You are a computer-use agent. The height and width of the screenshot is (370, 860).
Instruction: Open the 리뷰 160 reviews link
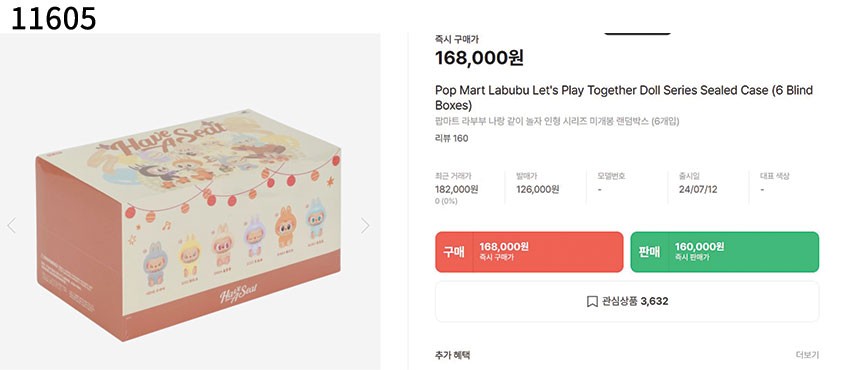451,139
